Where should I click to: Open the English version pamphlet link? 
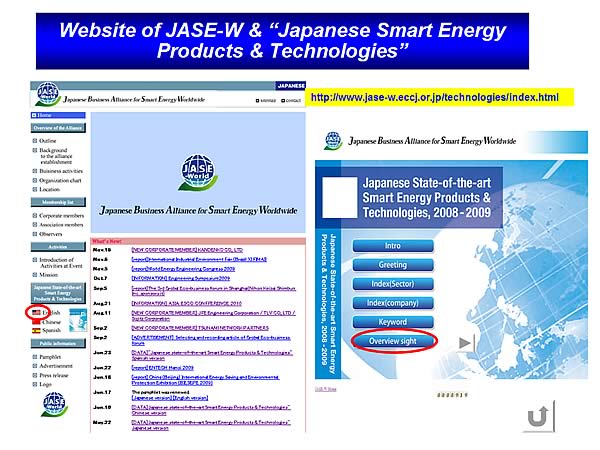pyautogui.click(x=190, y=398)
